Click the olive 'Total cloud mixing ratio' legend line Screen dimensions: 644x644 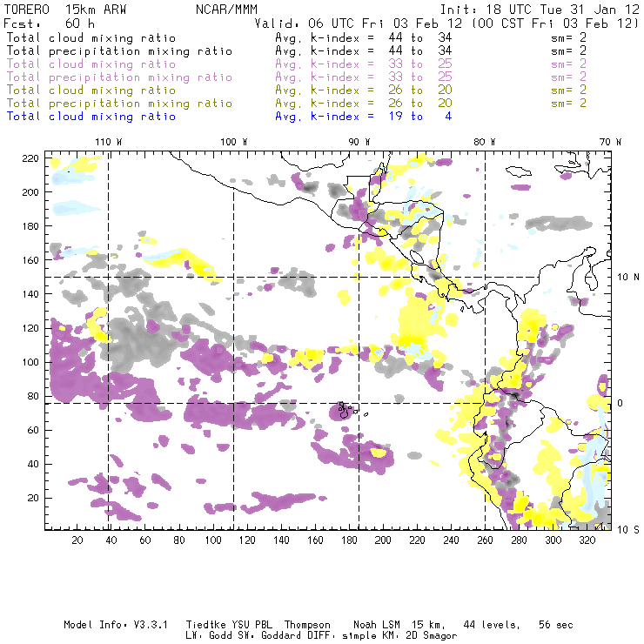click(91, 90)
